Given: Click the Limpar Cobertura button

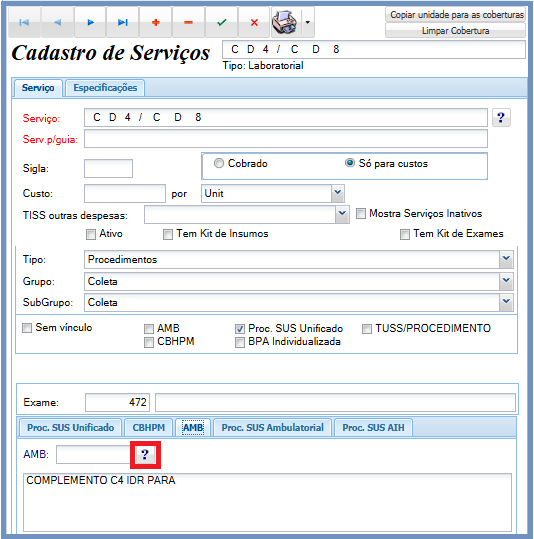Looking at the screenshot, I should (x=456, y=31).
